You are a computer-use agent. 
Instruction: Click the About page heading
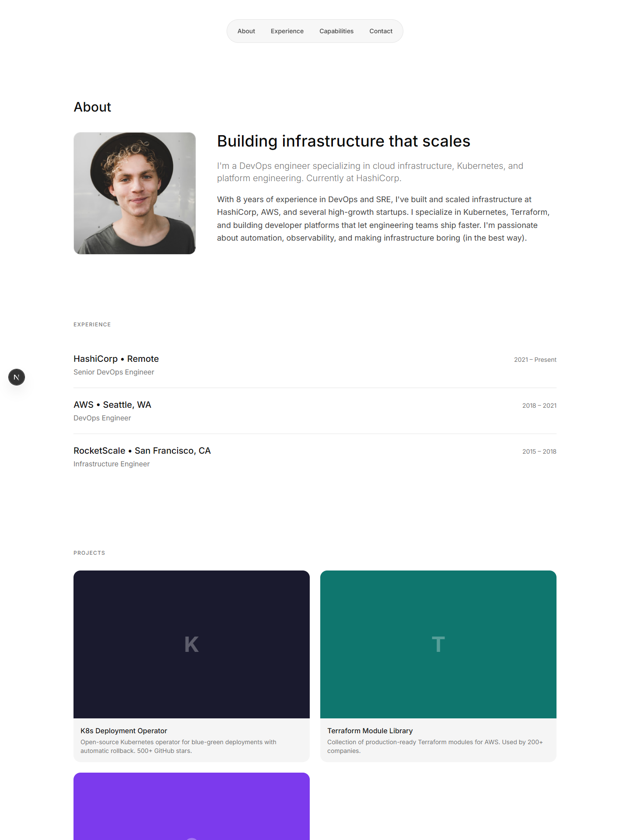pos(92,107)
